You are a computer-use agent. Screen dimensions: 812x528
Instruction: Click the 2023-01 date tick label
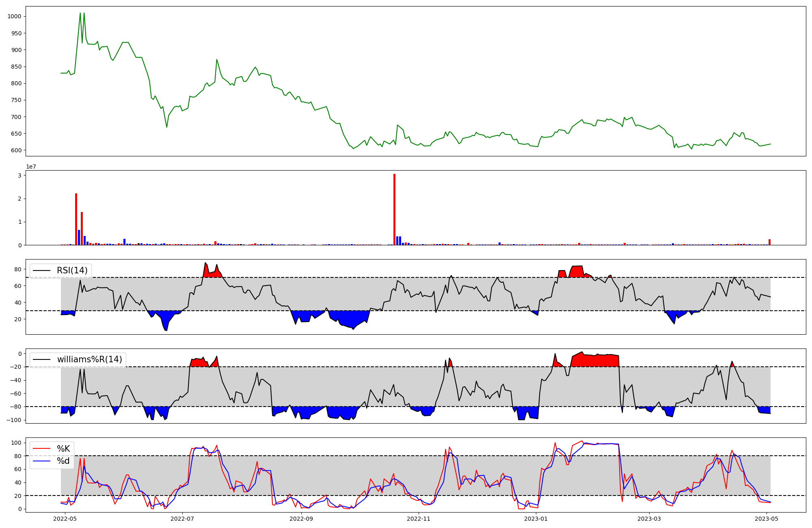click(536, 519)
